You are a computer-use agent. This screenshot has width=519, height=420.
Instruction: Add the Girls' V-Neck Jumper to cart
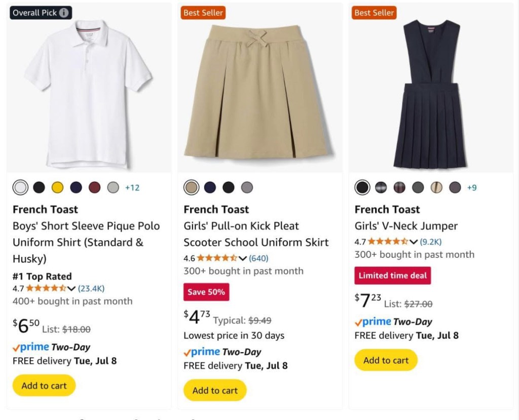pos(386,360)
